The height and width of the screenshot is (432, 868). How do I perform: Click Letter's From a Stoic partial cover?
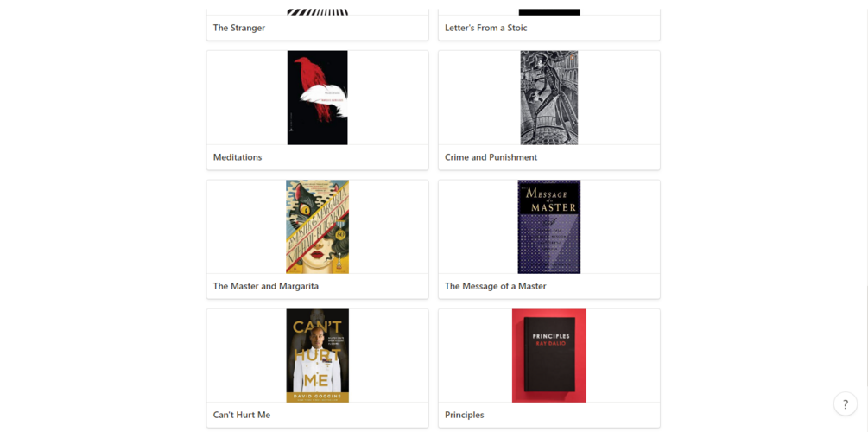(x=549, y=11)
